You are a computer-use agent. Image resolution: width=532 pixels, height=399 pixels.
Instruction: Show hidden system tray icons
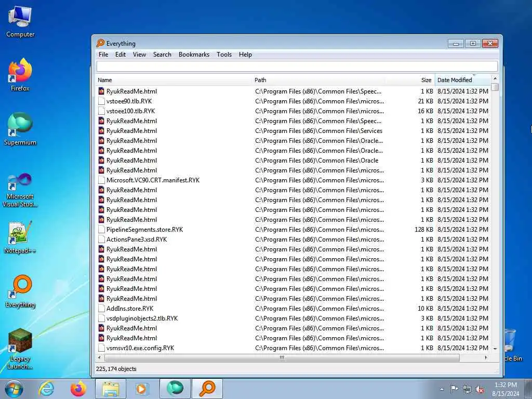[x=442, y=390]
